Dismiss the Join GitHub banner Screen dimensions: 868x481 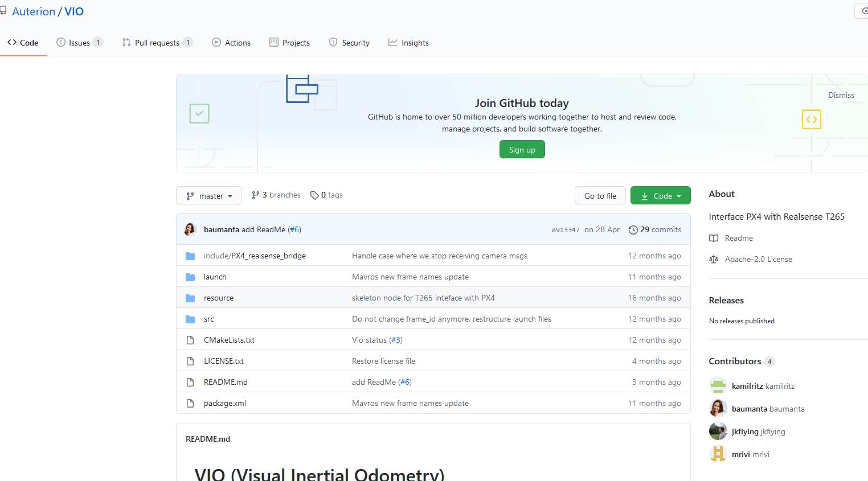pyautogui.click(x=841, y=95)
